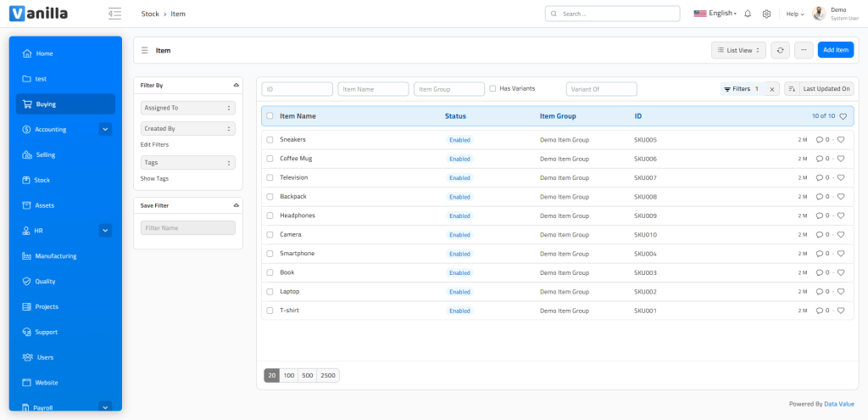Select the Smartphone row checkbox

pyautogui.click(x=270, y=253)
